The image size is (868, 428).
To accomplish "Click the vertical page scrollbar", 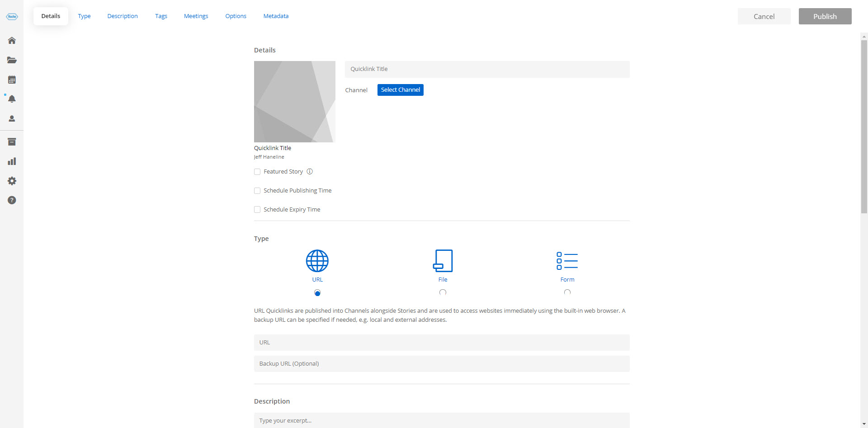I will [864, 127].
